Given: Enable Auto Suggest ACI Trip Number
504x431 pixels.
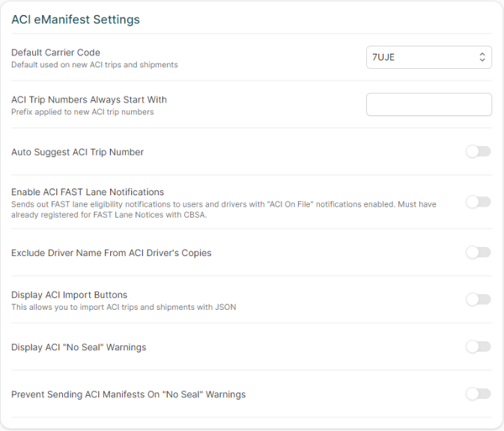Looking at the screenshot, I should point(478,151).
